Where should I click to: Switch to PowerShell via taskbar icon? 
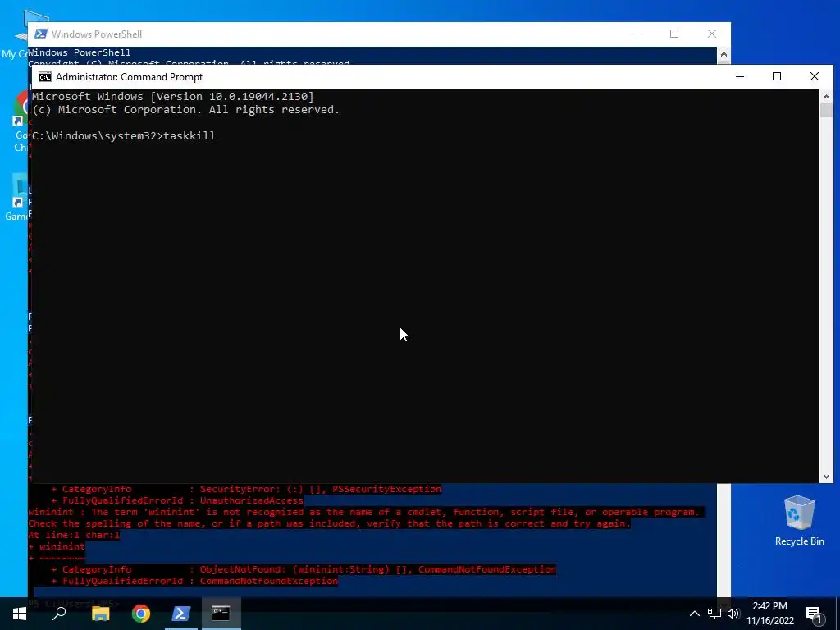click(180, 614)
